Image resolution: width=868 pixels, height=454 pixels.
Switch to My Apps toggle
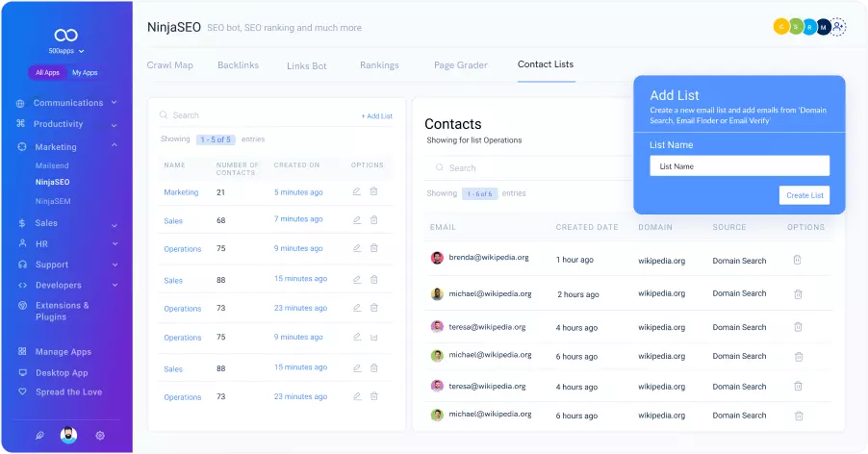(x=85, y=73)
